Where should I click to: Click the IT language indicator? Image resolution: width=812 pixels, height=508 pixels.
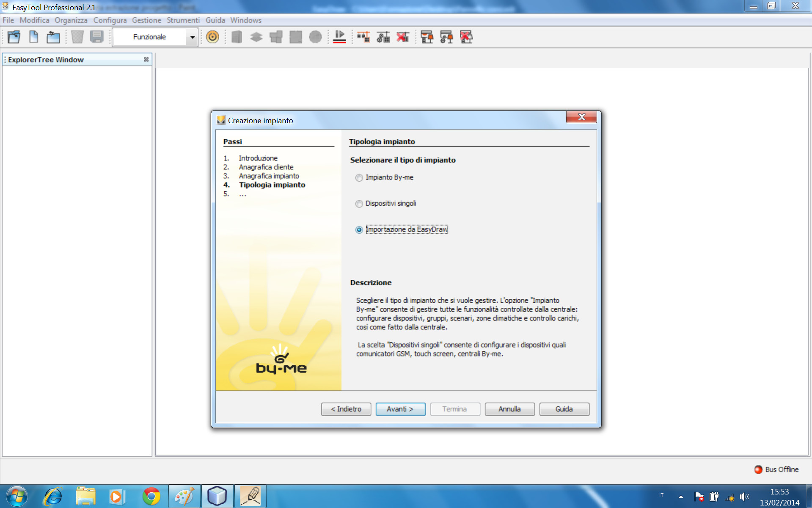tap(661, 495)
